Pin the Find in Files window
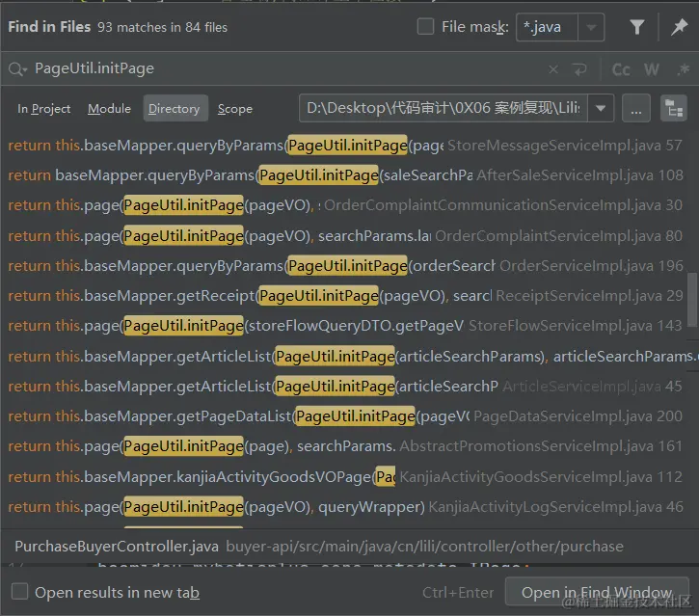The width and height of the screenshot is (699, 616). [x=679, y=27]
